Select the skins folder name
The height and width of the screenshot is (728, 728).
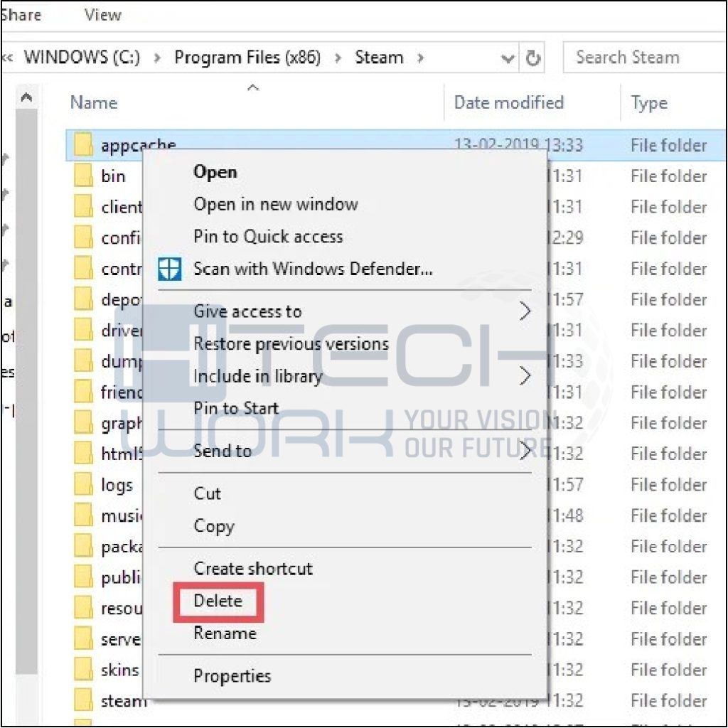point(119,670)
